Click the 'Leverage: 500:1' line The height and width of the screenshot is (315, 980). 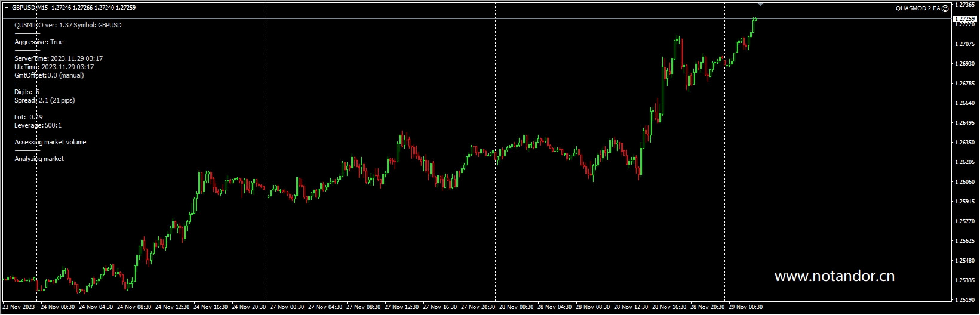(x=38, y=125)
